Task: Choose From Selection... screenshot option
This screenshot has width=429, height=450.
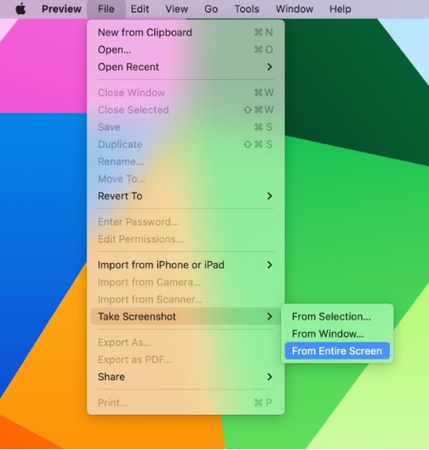Action: [337, 316]
